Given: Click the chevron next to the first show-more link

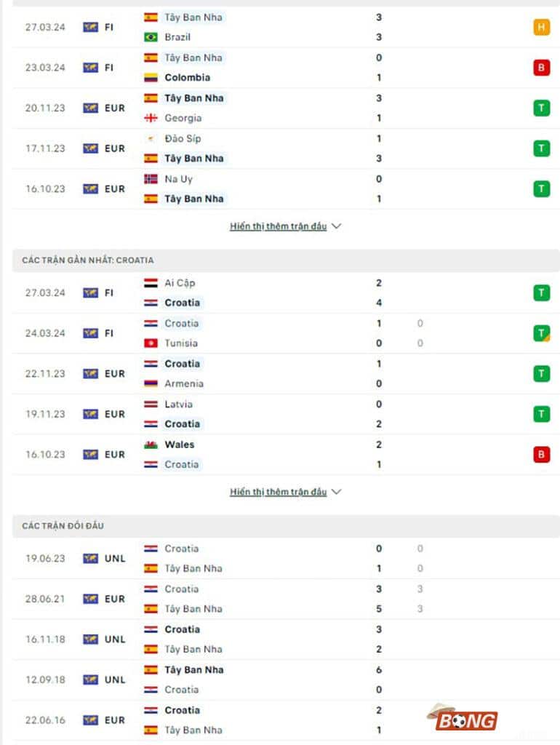Looking at the screenshot, I should click(336, 226).
